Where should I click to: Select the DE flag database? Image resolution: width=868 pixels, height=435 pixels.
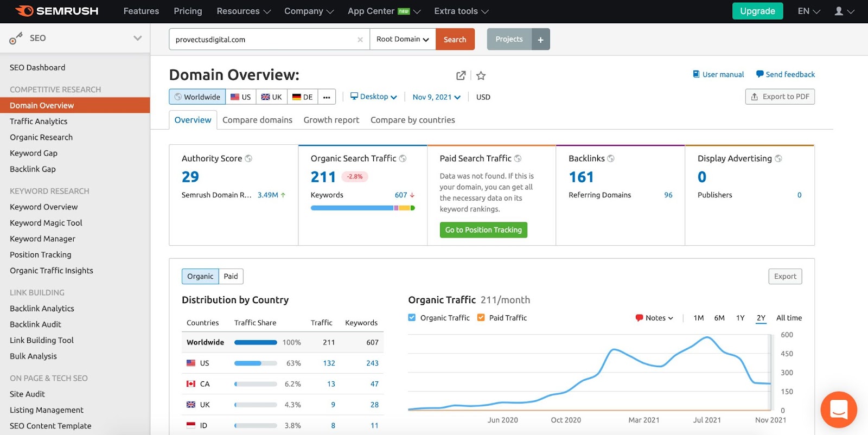(303, 97)
